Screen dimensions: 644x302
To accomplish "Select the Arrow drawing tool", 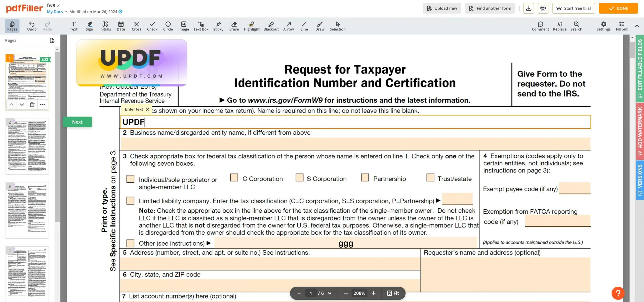I will [x=288, y=26].
